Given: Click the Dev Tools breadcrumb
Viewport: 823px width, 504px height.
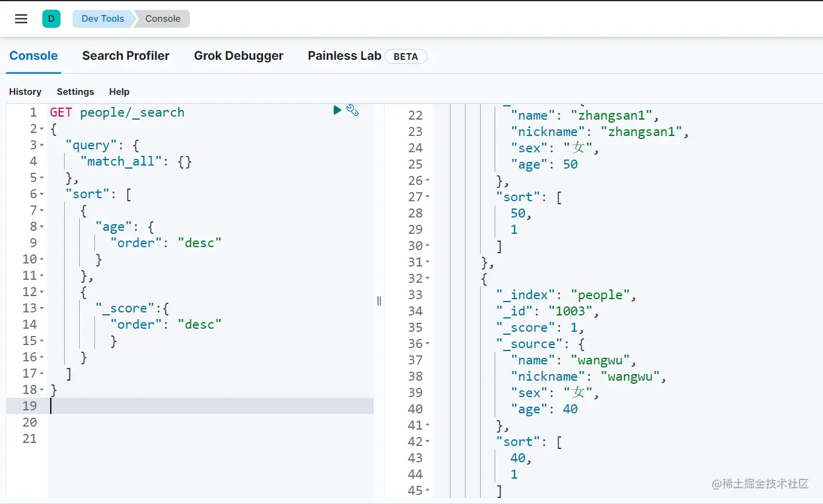Looking at the screenshot, I should tap(102, 19).
